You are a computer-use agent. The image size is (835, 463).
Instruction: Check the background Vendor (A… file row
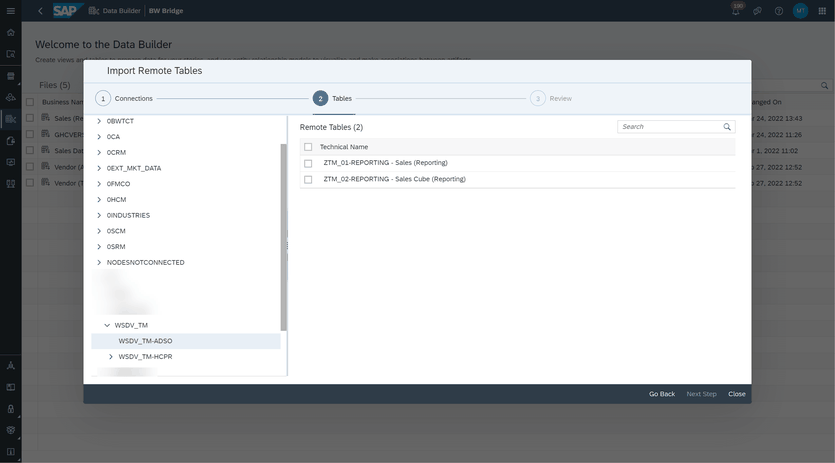[x=30, y=167]
